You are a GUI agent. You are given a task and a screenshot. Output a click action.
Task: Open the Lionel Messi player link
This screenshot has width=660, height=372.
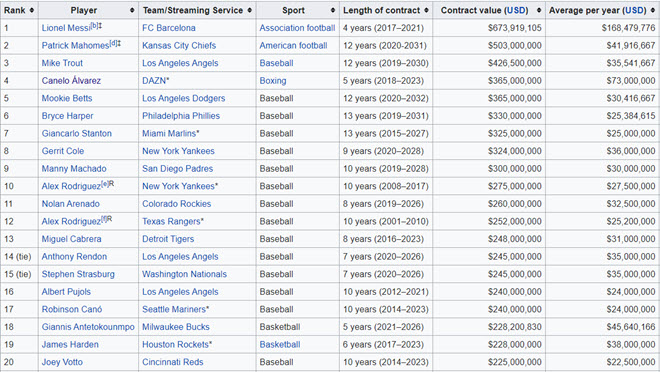[x=66, y=28]
